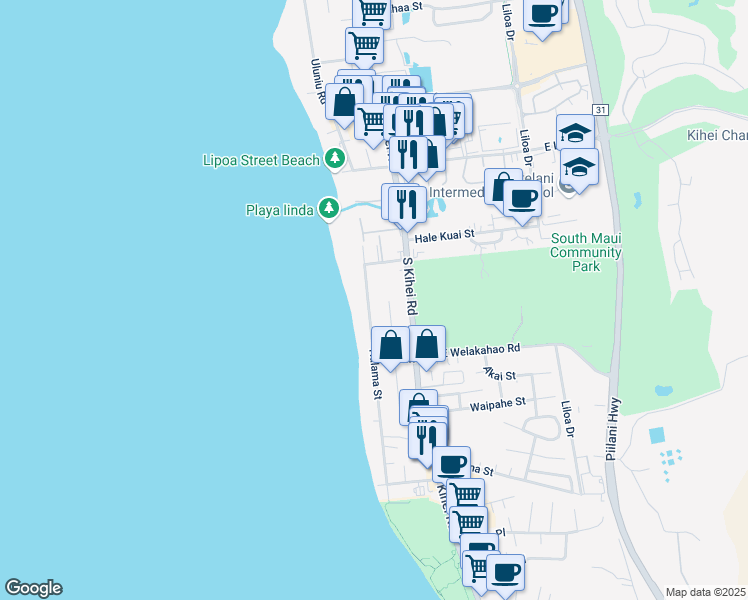Viewport: 748px width, 600px height.
Task: Select the shopping bag marker on Kalama St
Action: point(390,346)
